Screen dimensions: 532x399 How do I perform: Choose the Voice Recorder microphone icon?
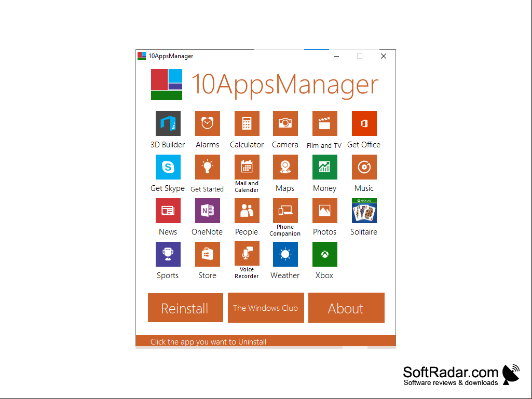click(x=247, y=253)
